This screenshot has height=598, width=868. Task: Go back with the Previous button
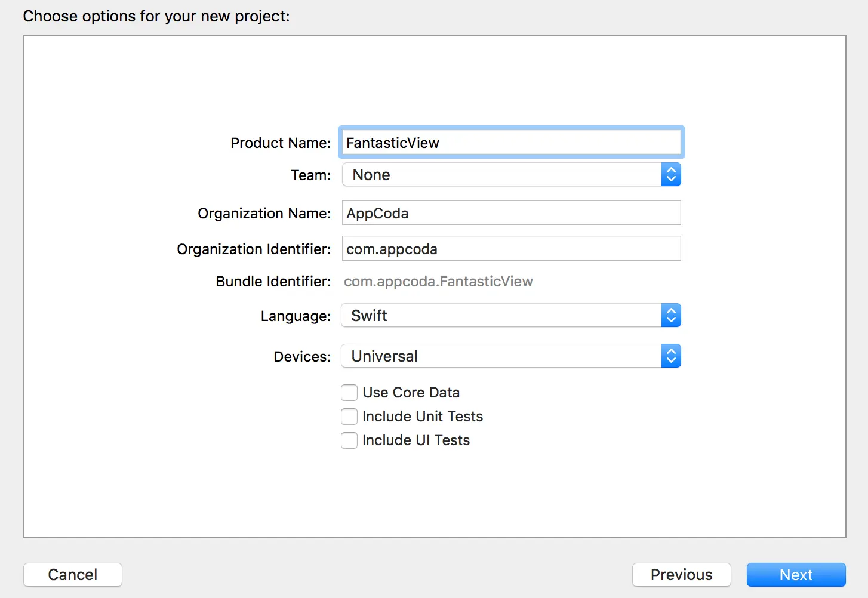681,575
